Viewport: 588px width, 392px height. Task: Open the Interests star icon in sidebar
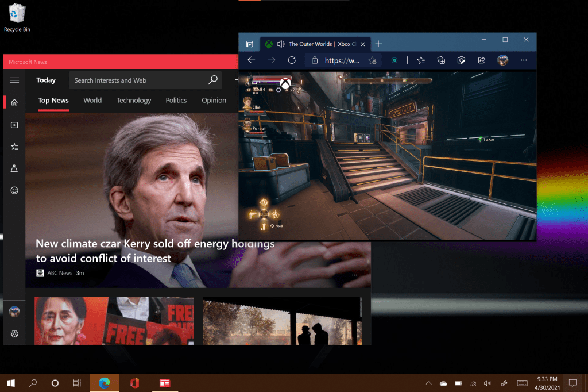point(14,147)
